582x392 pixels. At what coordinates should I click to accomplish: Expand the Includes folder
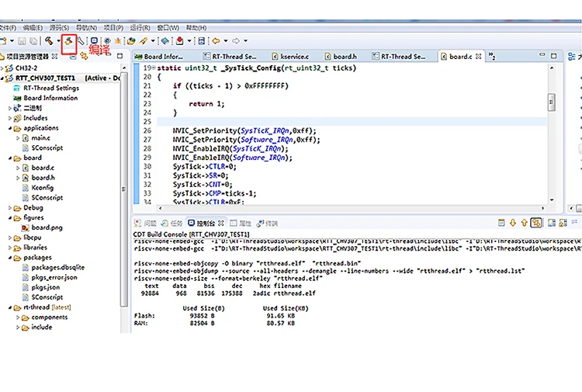click(10, 119)
